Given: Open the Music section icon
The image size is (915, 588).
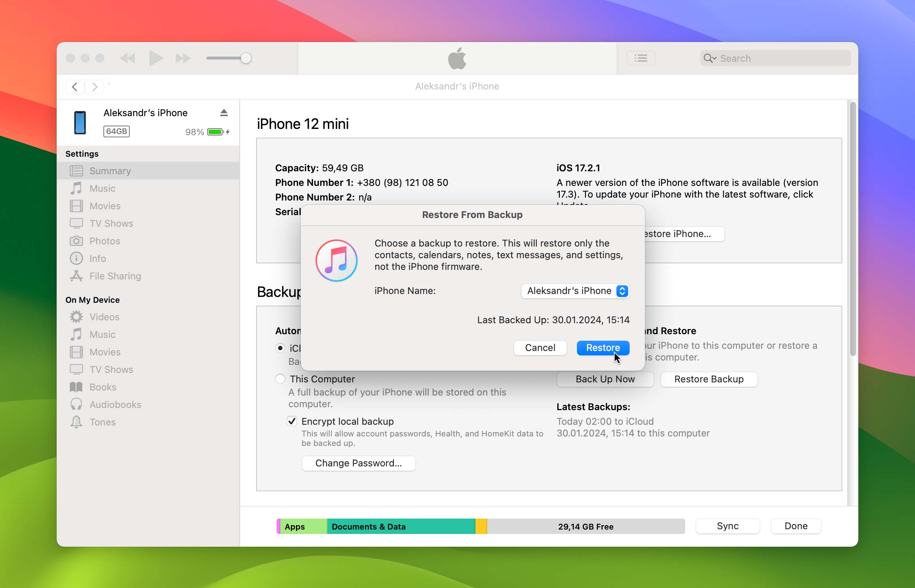Looking at the screenshot, I should (77, 188).
